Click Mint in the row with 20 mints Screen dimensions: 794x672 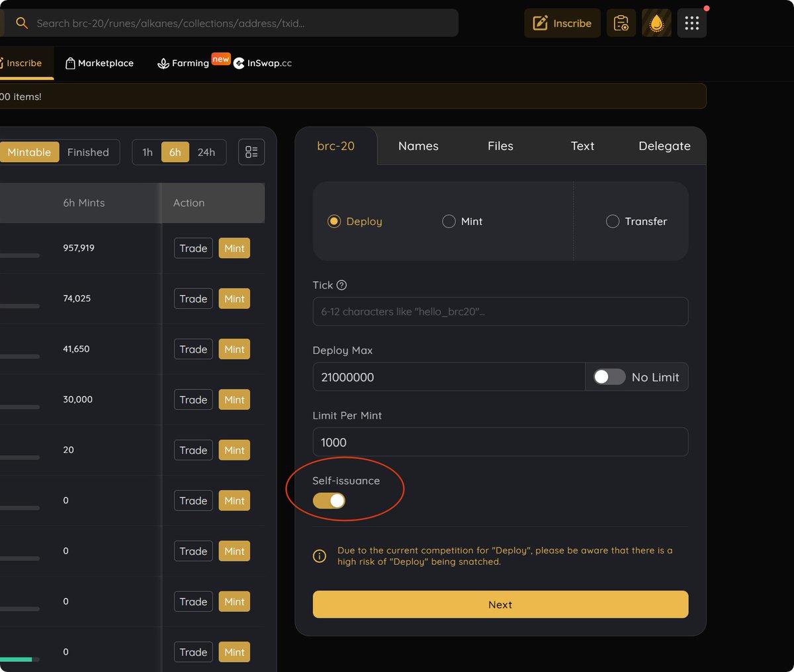(234, 450)
